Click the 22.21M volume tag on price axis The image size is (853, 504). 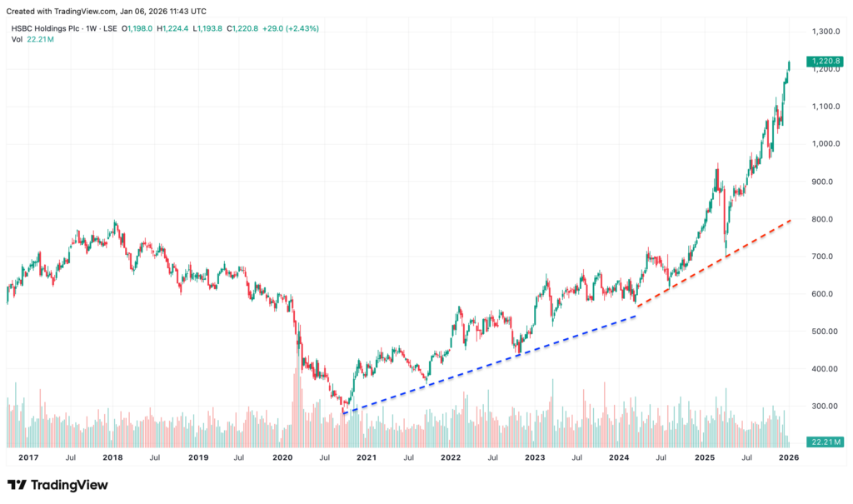point(826,441)
